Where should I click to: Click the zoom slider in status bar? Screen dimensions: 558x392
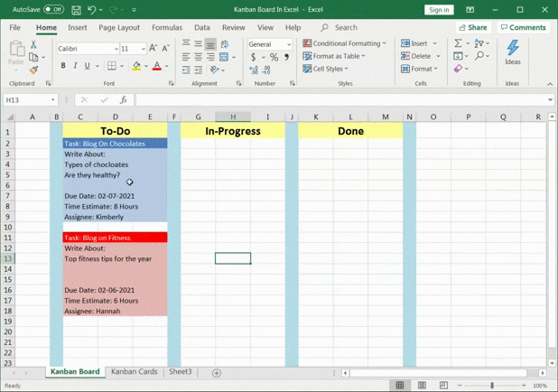click(x=493, y=386)
